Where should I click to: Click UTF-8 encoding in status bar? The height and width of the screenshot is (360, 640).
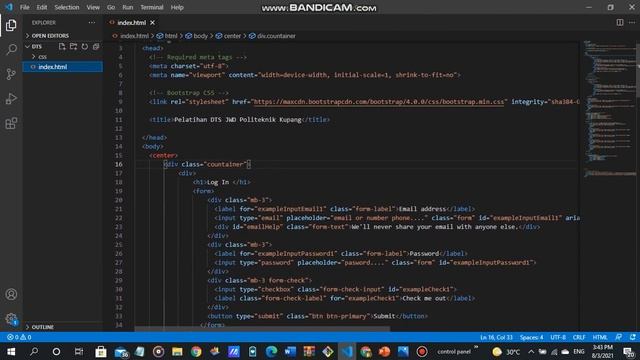pyautogui.click(x=558, y=337)
